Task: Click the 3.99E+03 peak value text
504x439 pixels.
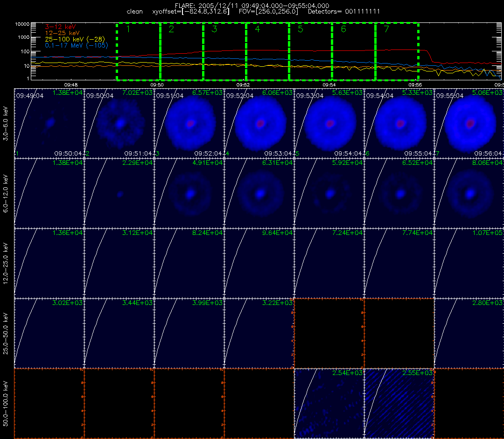Action: coord(208,303)
